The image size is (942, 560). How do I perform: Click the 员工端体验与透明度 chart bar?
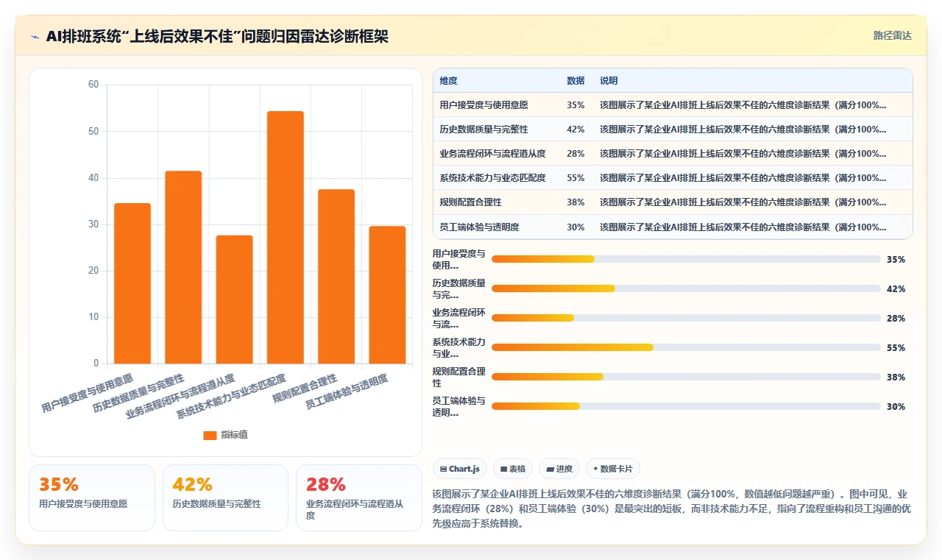(387, 294)
